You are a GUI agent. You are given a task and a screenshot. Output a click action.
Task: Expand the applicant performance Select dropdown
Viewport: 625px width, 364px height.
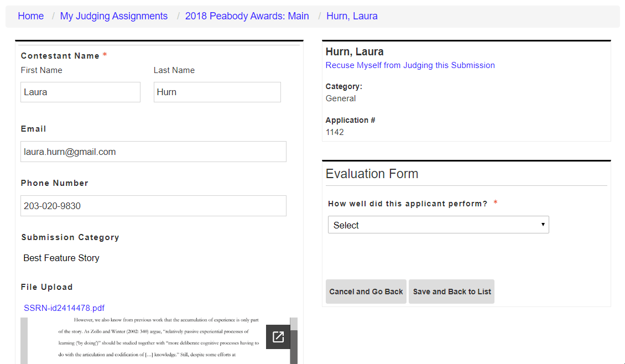[x=439, y=225]
